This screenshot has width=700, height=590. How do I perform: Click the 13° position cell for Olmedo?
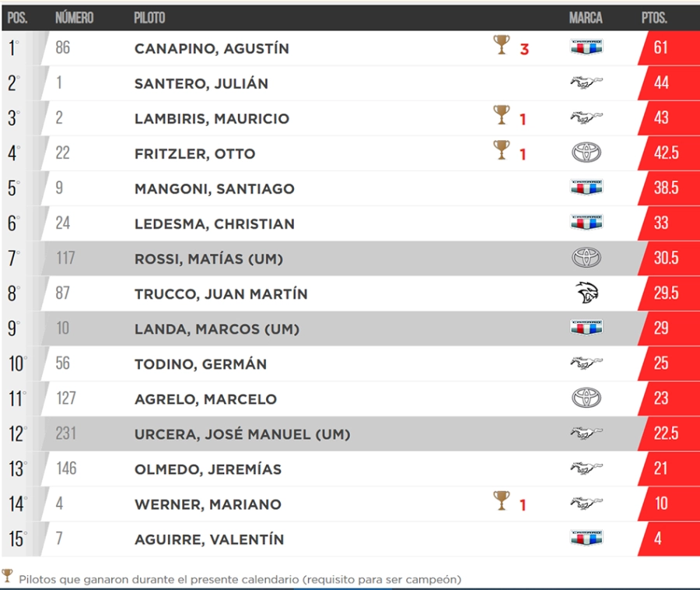click(17, 469)
